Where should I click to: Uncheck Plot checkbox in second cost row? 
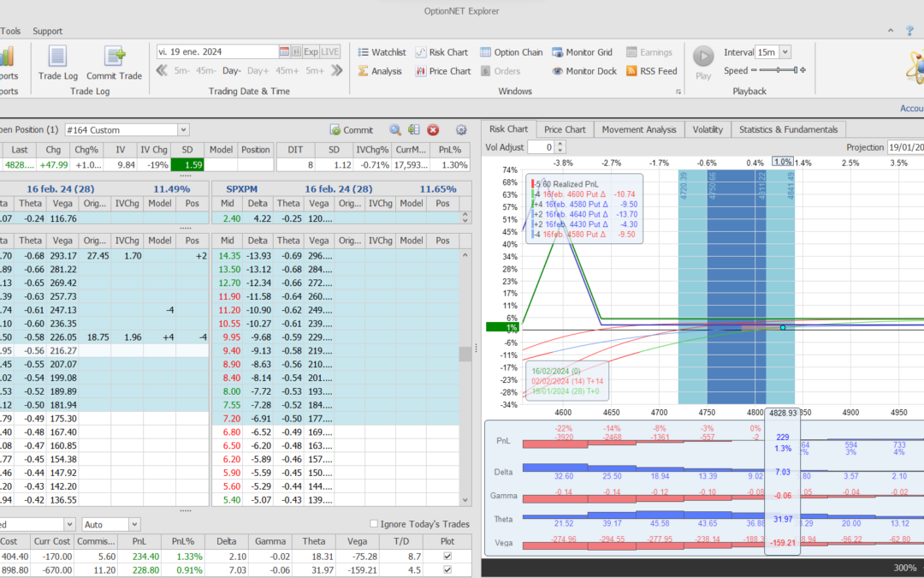tap(448, 570)
